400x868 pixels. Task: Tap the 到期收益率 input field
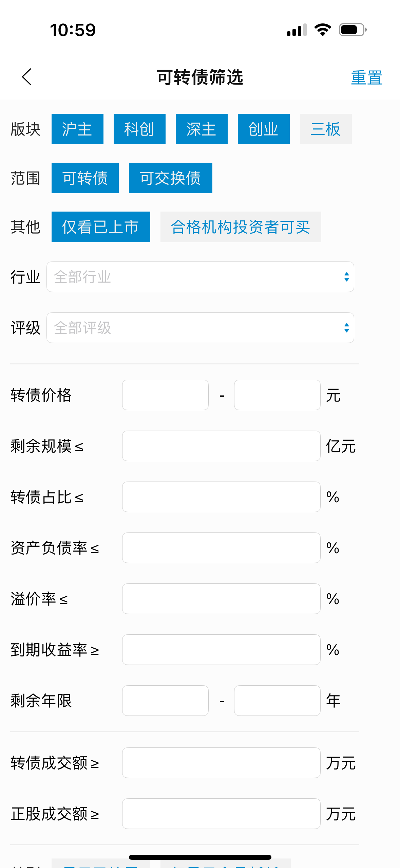coord(221,650)
